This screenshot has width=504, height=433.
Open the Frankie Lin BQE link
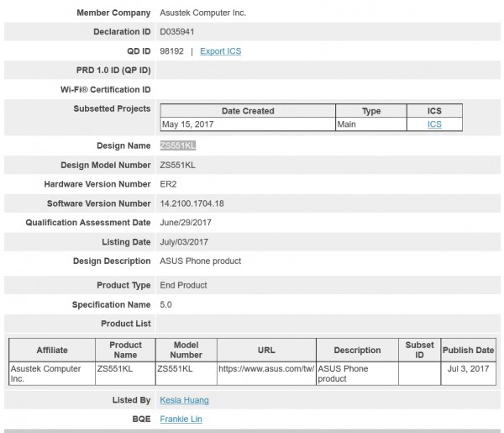[181, 419]
